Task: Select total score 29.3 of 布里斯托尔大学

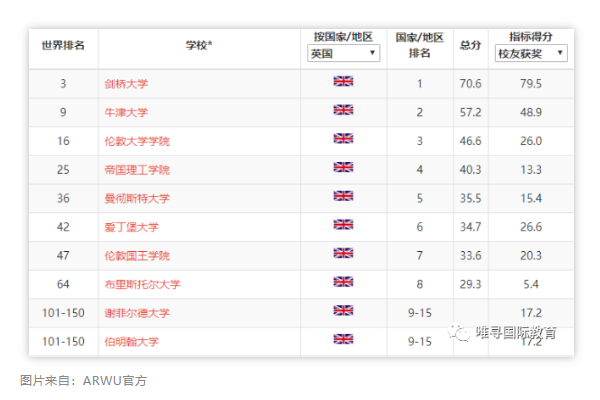Action: point(470,284)
